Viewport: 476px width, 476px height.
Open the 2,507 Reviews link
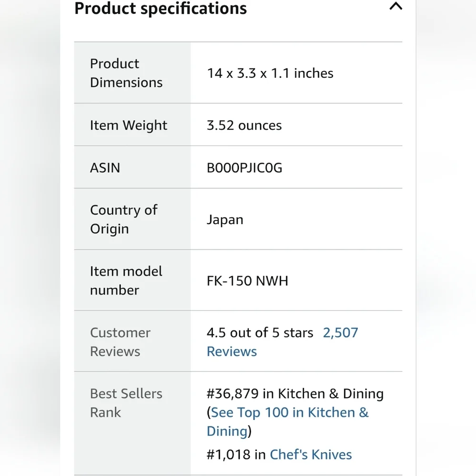282,342
